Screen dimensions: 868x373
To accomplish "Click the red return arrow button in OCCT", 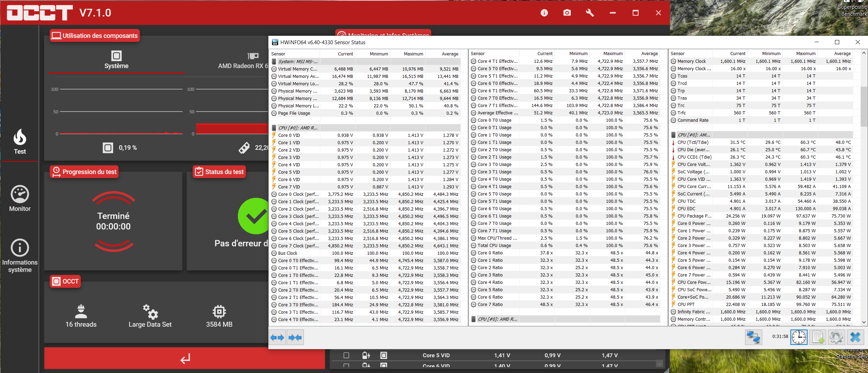I will coord(185,358).
